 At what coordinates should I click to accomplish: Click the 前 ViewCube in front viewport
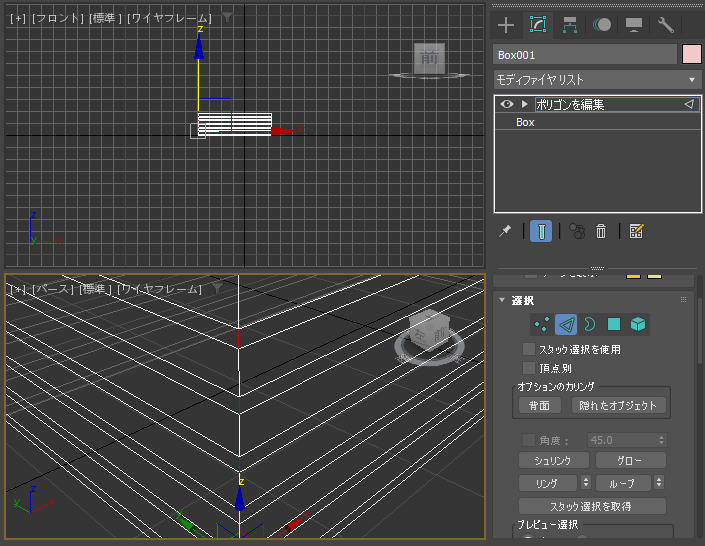tap(429, 58)
